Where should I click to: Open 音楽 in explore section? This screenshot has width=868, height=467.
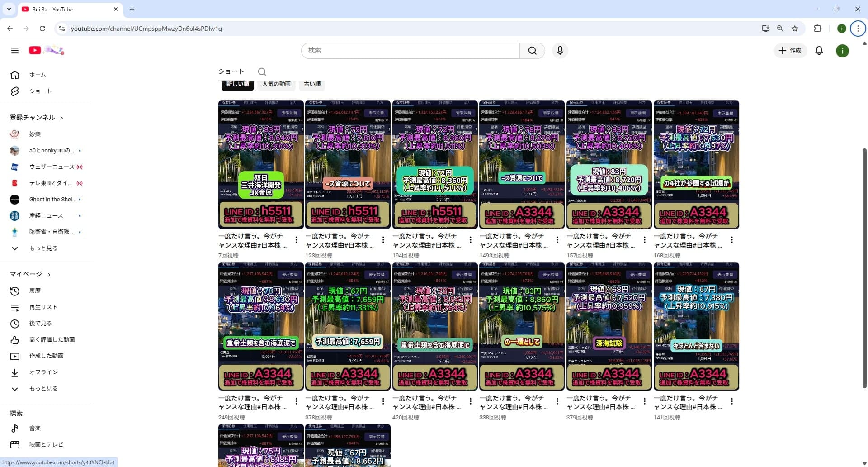[47, 428]
